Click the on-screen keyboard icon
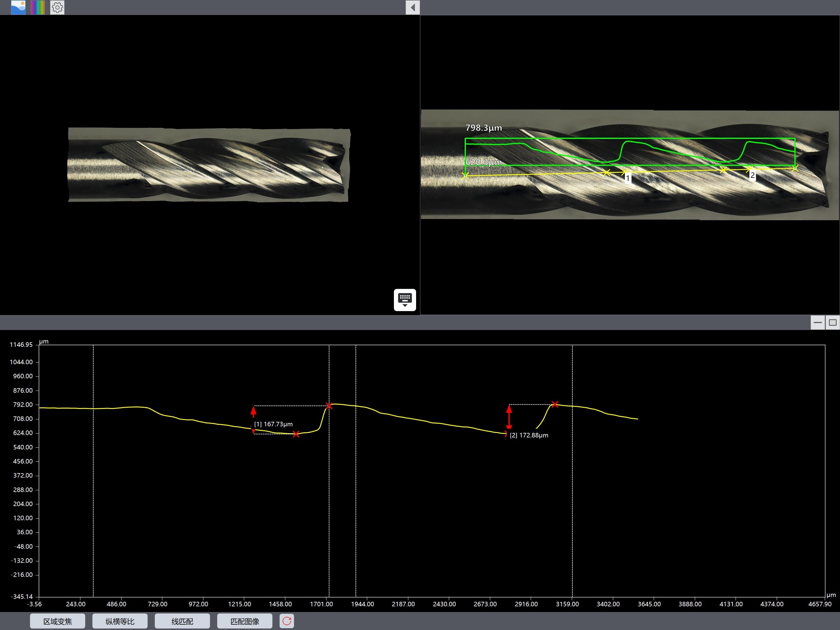Image resolution: width=840 pixels, height=630 pixels. click(x=405, y=300)
